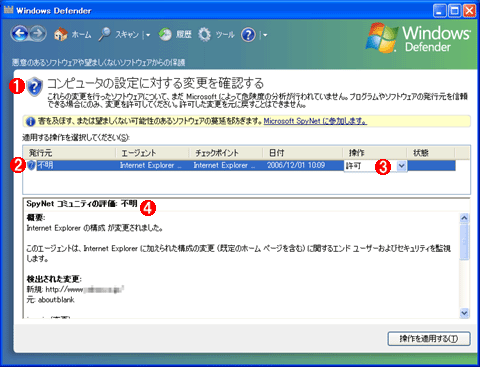
Task: Sort by the 発行元 column header
Action: click(x=69, y=153)
